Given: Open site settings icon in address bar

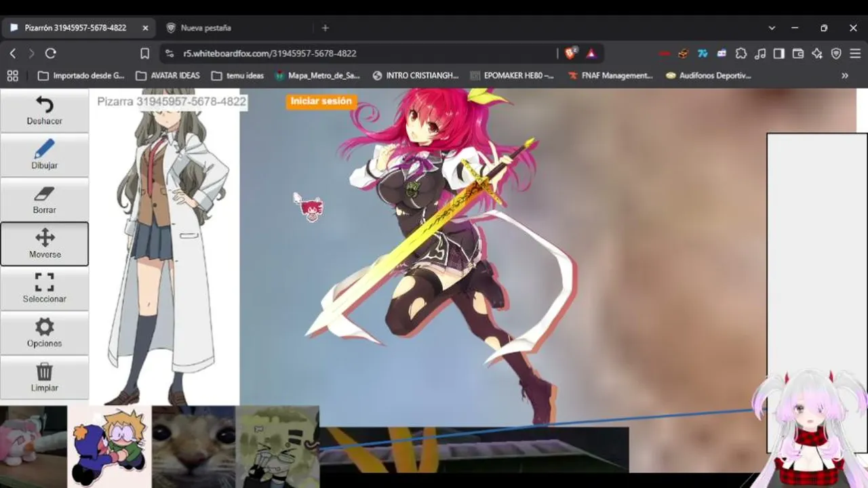Looking at the screenshot, I should (170, 54).
